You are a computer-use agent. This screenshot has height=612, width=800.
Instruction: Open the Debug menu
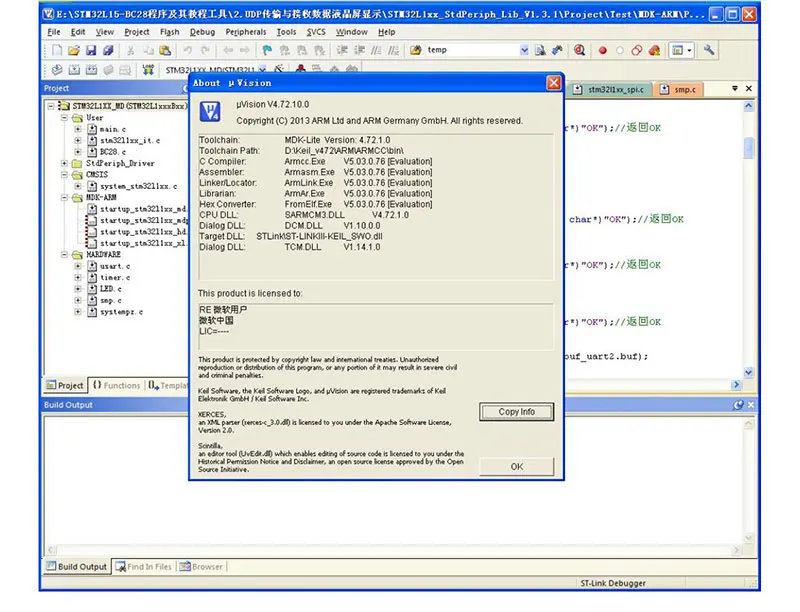[202, 32]
